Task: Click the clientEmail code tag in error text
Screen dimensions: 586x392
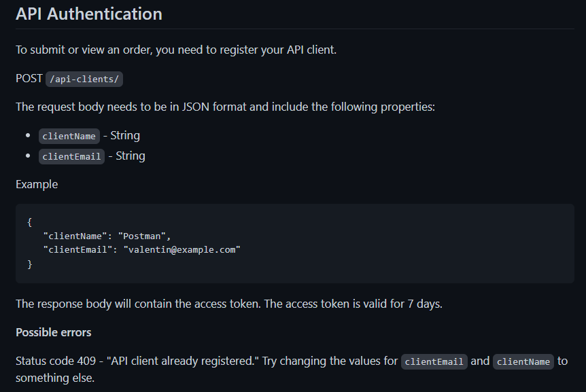Action: pos(434,361)
